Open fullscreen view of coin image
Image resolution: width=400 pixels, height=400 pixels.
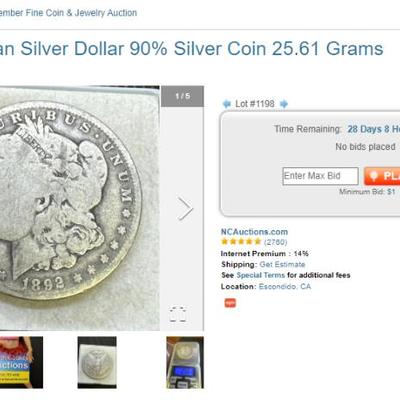[178, 314]
